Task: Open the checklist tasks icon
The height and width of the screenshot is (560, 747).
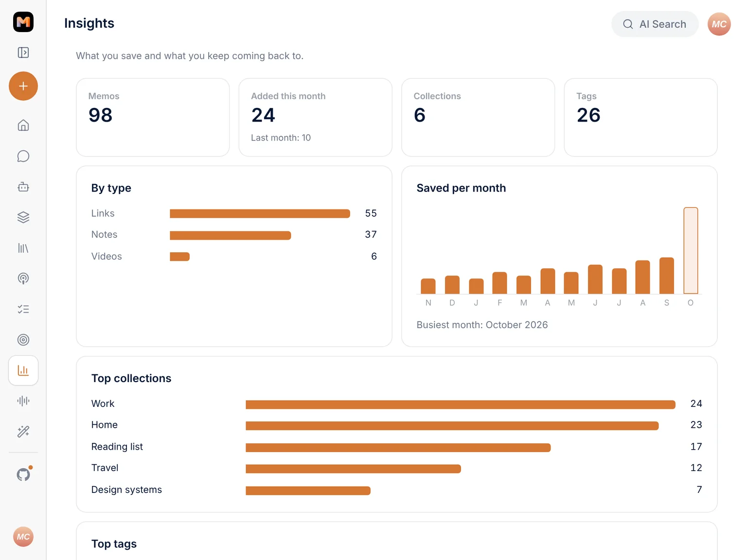Action: point(23,309)
